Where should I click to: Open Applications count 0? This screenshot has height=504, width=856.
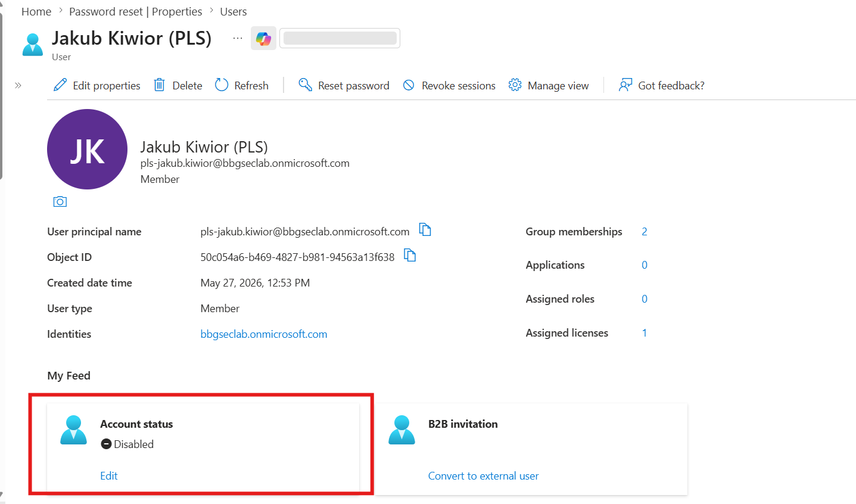[x=645, y=265]
